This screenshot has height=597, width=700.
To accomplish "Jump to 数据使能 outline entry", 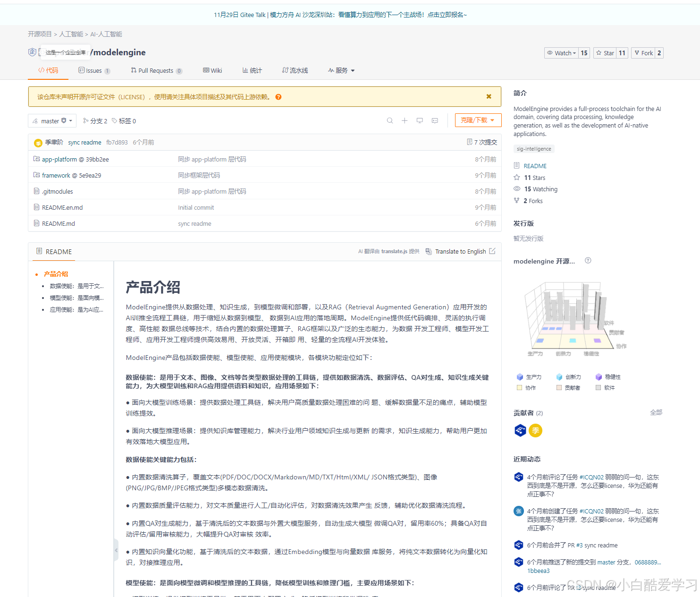I will 76,286.
